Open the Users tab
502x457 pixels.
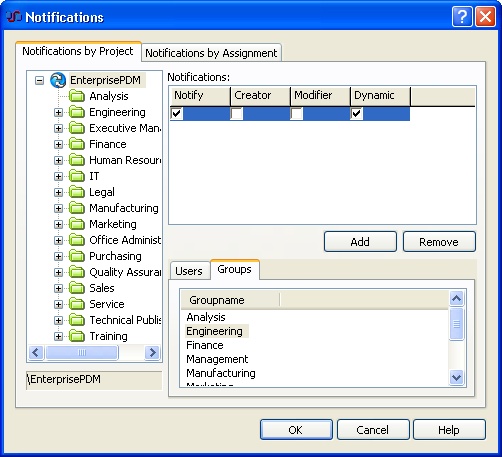pyautogui.click(x=189, y=271)
